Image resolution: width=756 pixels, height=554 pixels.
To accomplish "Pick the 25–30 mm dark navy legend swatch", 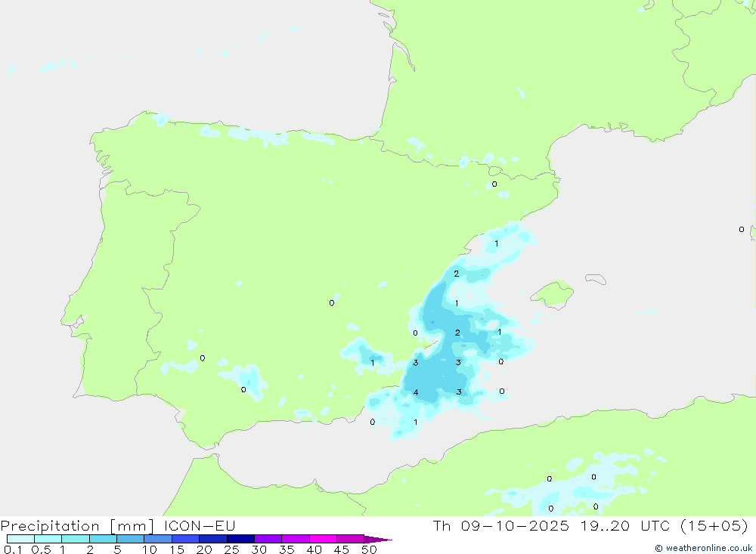I will coord(240,539).
